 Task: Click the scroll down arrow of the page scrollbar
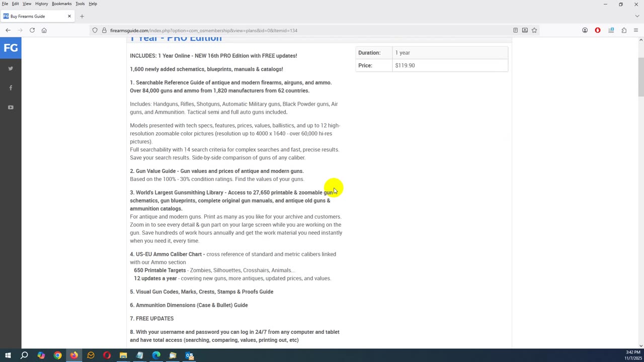click(640, 345)
